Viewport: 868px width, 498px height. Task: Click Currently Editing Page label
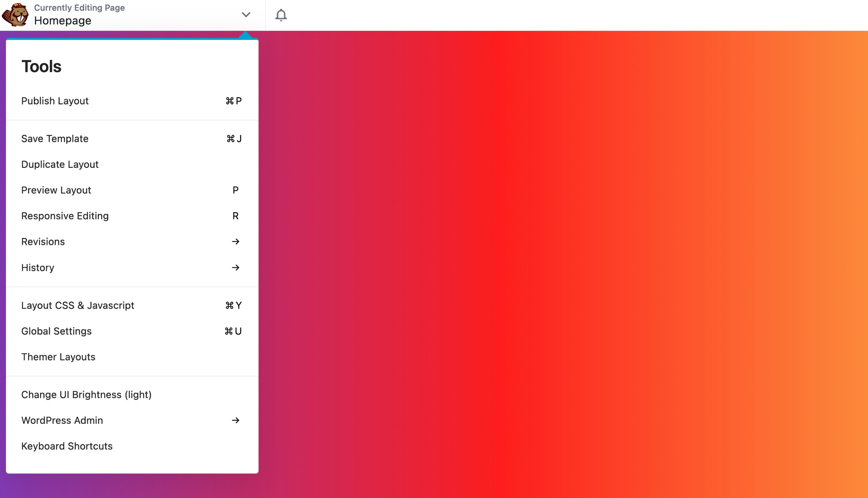coord(80,7)
